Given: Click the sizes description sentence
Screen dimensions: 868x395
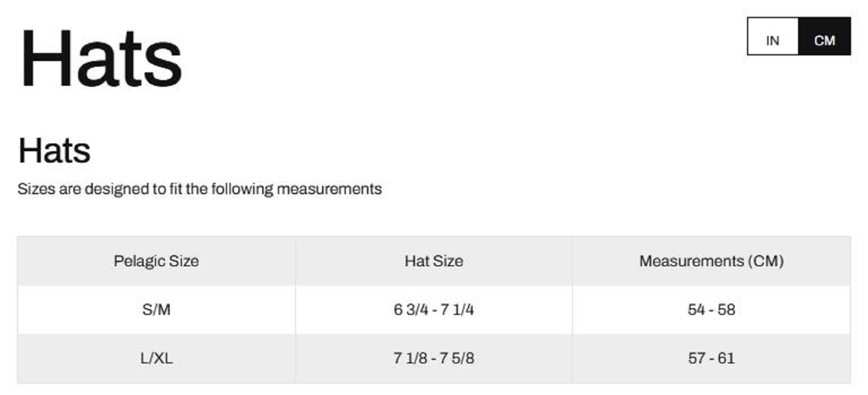Looking at the screenshot, I should coord(200,189).
